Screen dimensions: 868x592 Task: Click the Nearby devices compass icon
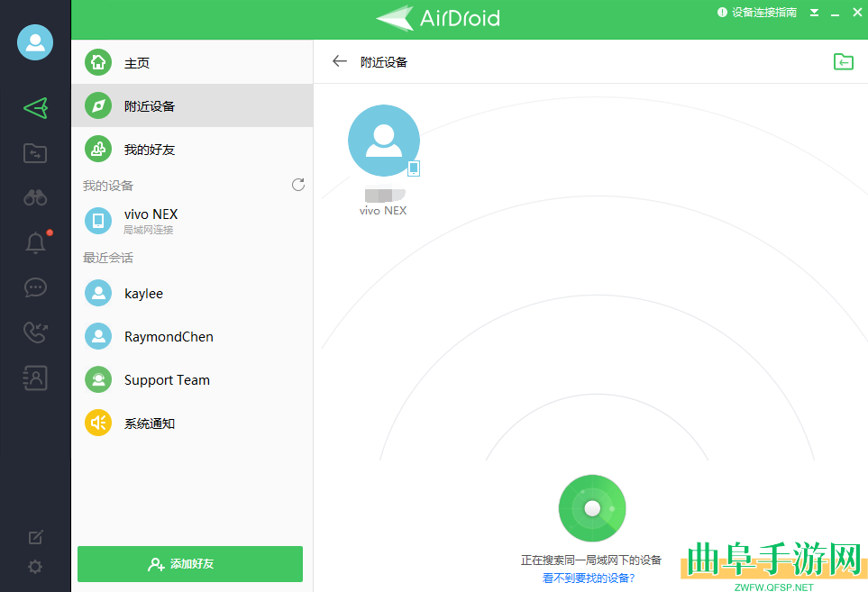[98, 105]
